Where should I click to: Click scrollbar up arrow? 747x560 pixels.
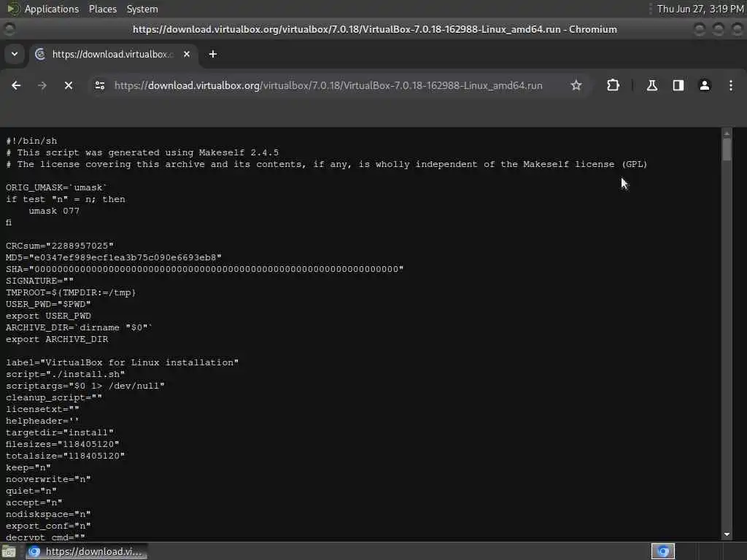pos(727,133)
